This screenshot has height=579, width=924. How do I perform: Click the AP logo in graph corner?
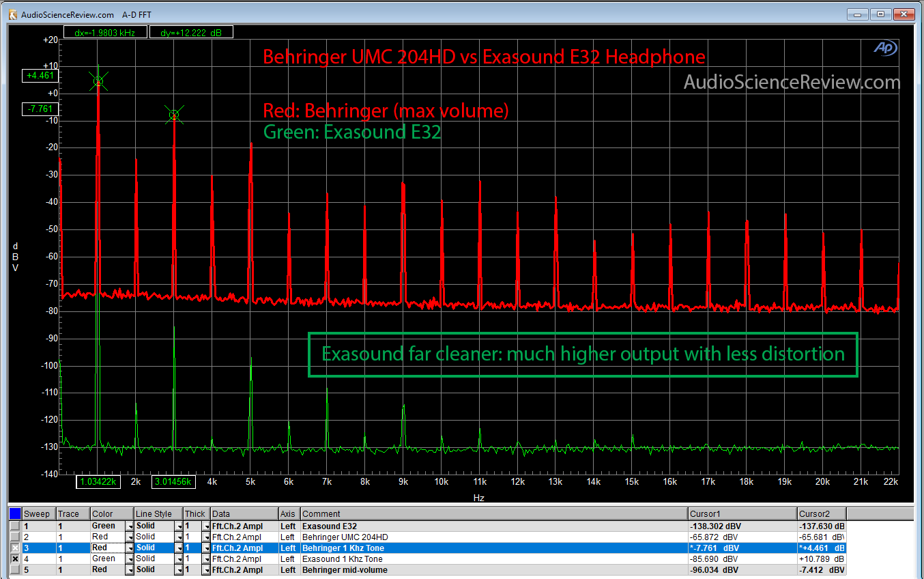[x=884, y=48]
